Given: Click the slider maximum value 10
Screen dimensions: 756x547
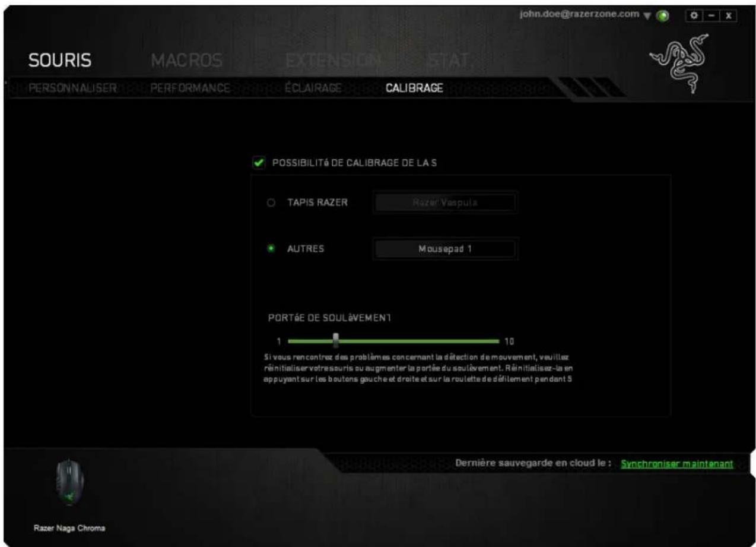Looking at the screenshot, I should 509,341.
